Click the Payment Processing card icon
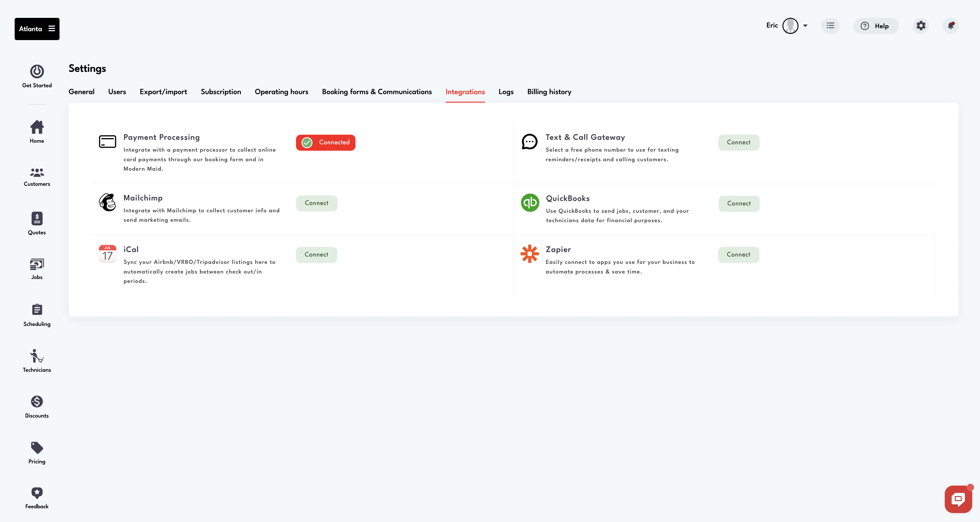The height and width of the screenshot is (522, 980). pos(108,142)
